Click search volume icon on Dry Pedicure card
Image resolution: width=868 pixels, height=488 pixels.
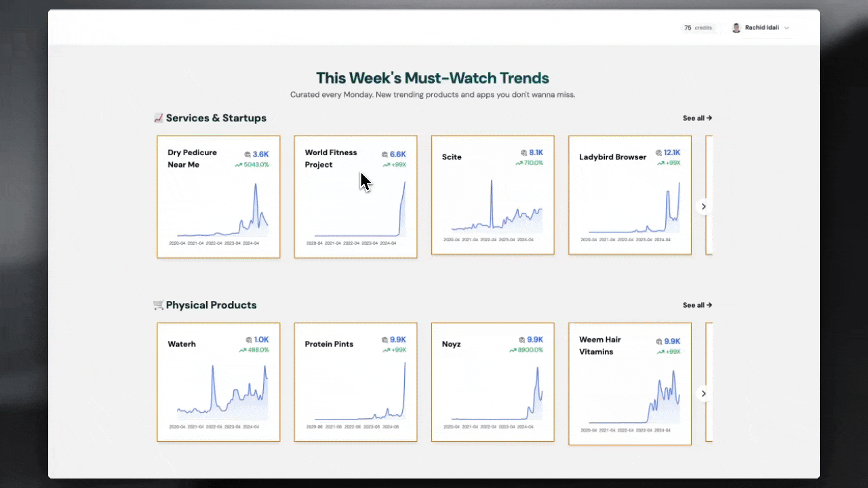[248, 155]
